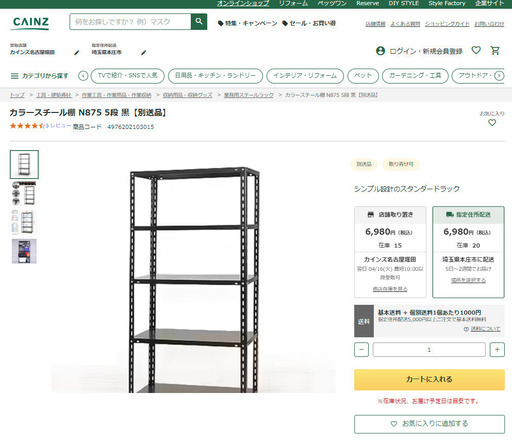Select the fourth product thumbnail image
Image resolution: width=512 pixels, height=442 pixels.
click(x=24, y=251)
